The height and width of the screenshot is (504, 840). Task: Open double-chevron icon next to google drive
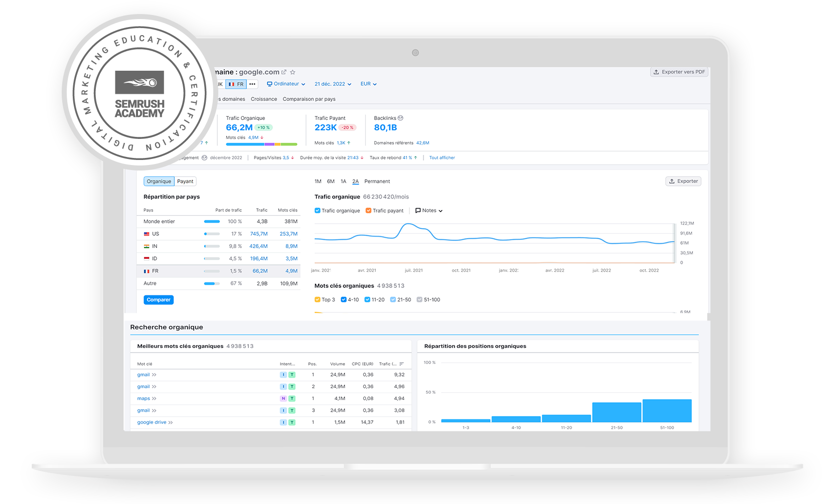tap(171, 423)
